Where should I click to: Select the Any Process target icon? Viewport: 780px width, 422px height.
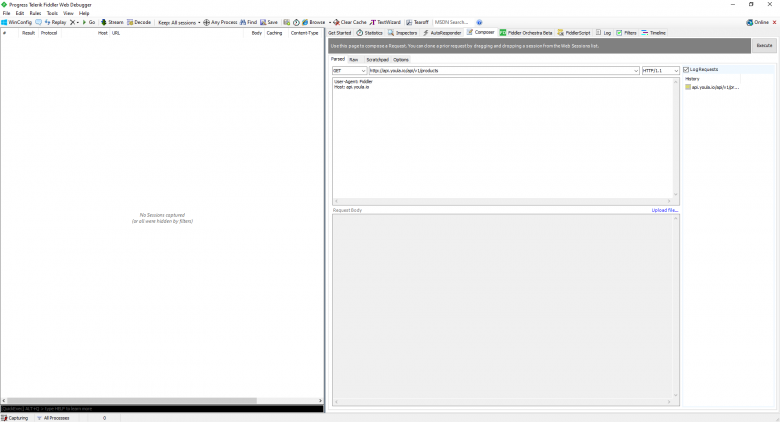click(206, 22)
